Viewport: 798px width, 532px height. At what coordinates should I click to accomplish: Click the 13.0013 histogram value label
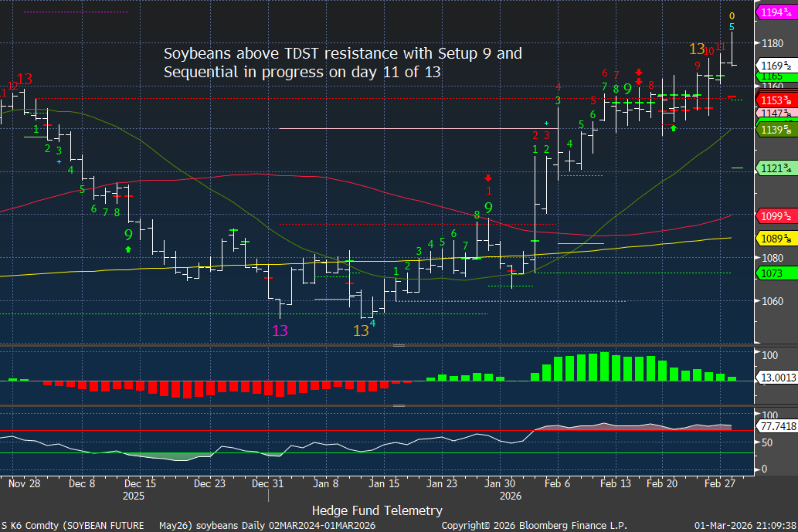(776, 376)
